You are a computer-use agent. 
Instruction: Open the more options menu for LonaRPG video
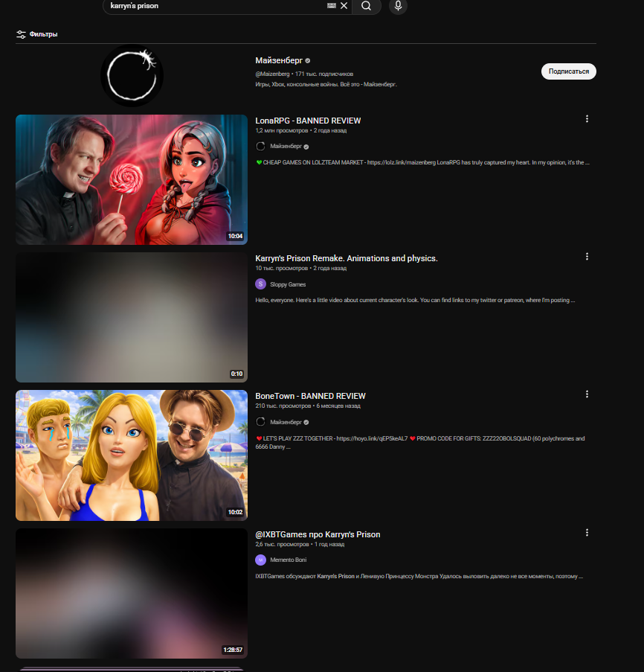click(587, 119)
